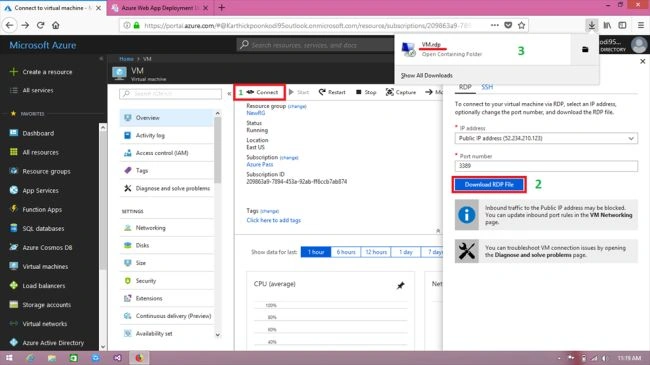Open Disks settings menu item

coord(167,245)
